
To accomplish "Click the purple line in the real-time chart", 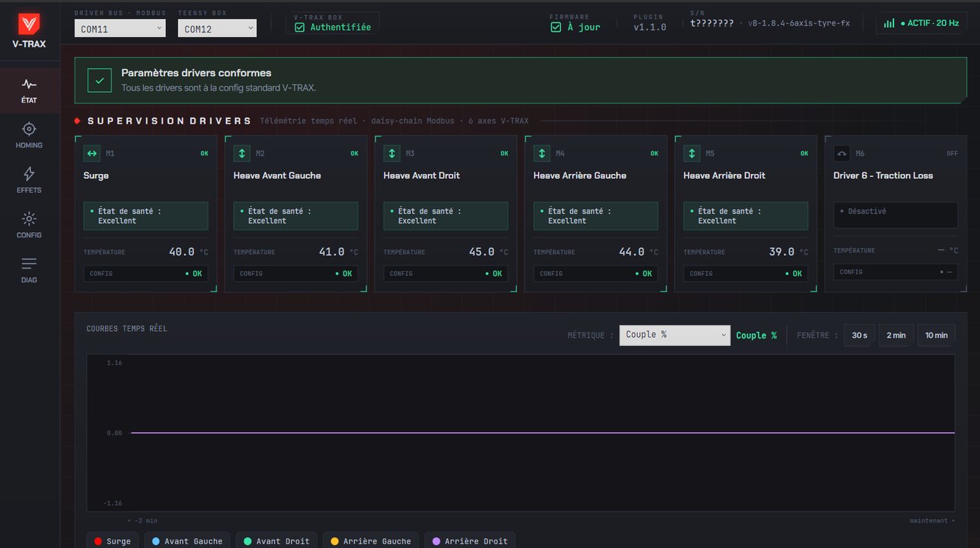I will 543,433.
